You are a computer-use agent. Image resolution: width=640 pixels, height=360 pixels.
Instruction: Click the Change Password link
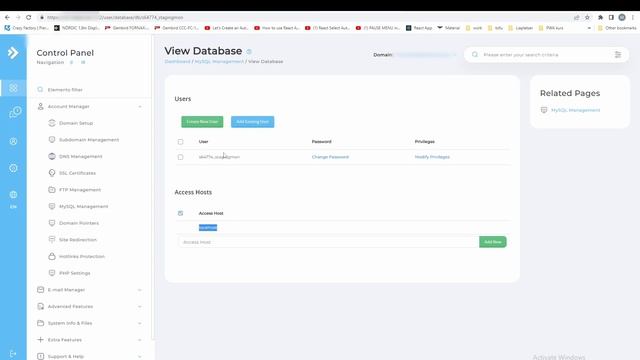point(330,157)
